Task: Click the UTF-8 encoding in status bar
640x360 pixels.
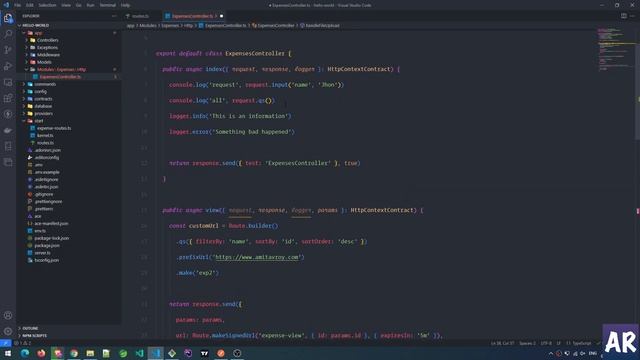Action: [x=546, y=343]
